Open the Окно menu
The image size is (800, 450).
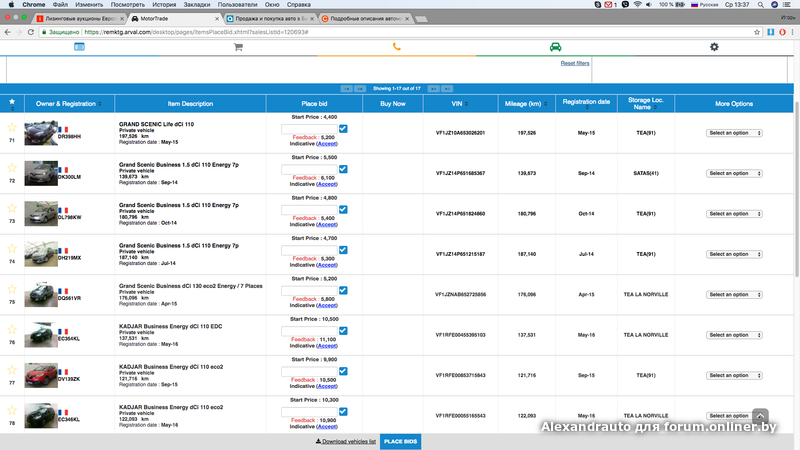click(272, 5)
